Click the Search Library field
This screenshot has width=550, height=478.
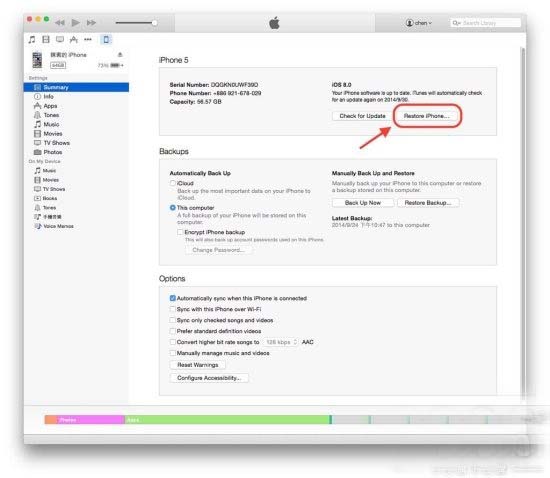coord(485,23)
